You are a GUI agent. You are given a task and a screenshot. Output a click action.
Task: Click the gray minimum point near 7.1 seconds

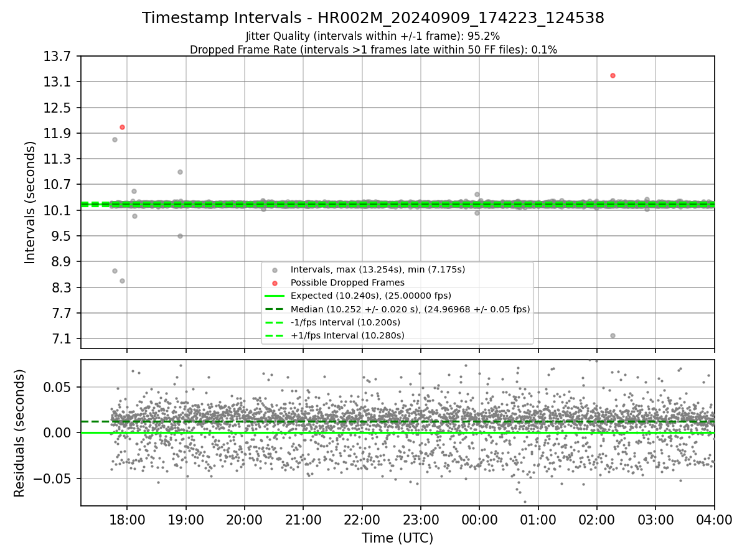[x=613, y=335]
